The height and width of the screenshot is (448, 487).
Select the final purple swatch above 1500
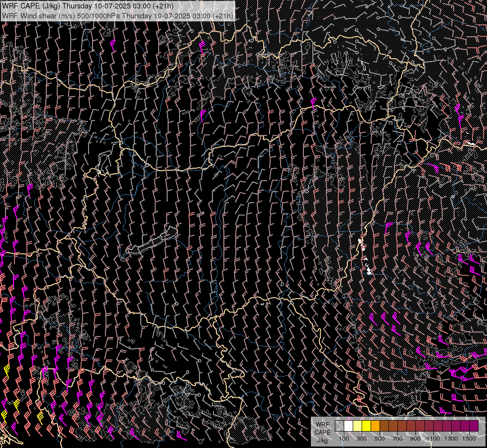(474, 426)
